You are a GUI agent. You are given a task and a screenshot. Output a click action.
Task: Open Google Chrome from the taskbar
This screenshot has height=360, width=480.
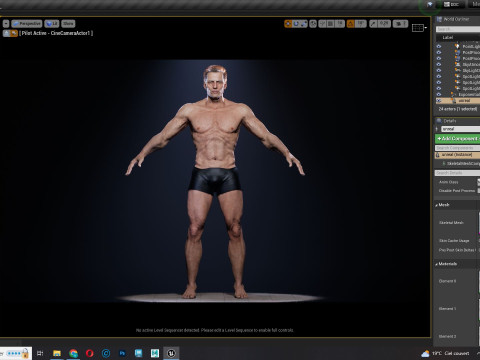coord(73,353)
